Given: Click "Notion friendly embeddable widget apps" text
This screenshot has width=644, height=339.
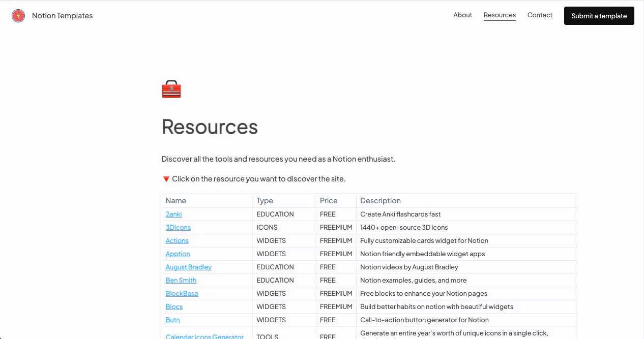Looking at the screenshot, I should 423,254.
